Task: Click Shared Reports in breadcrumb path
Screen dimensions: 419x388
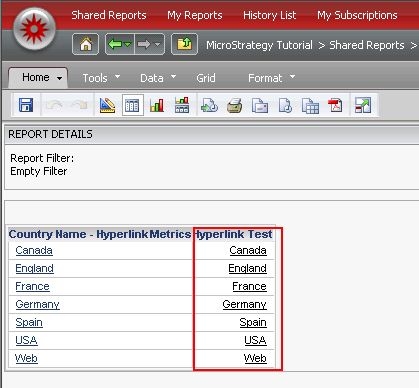Action: click(x=367, y=45)
